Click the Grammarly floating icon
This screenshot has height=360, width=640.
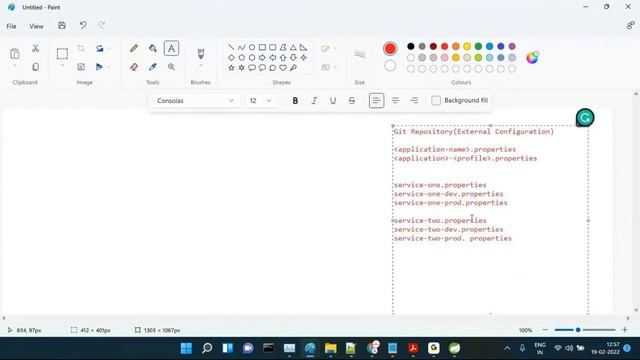click(585, 118)
